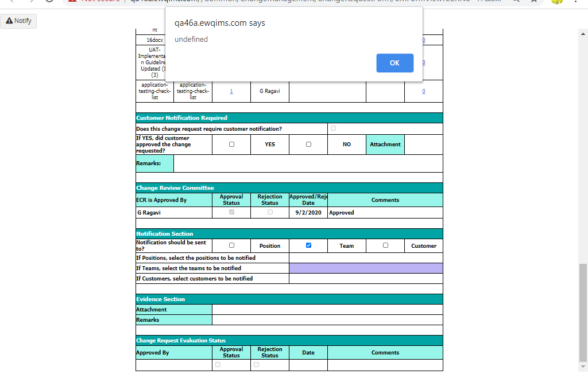Screen dimensions: 588x378
Task: Open the 0 link in application-testing-check-list row
Action: 424,91
